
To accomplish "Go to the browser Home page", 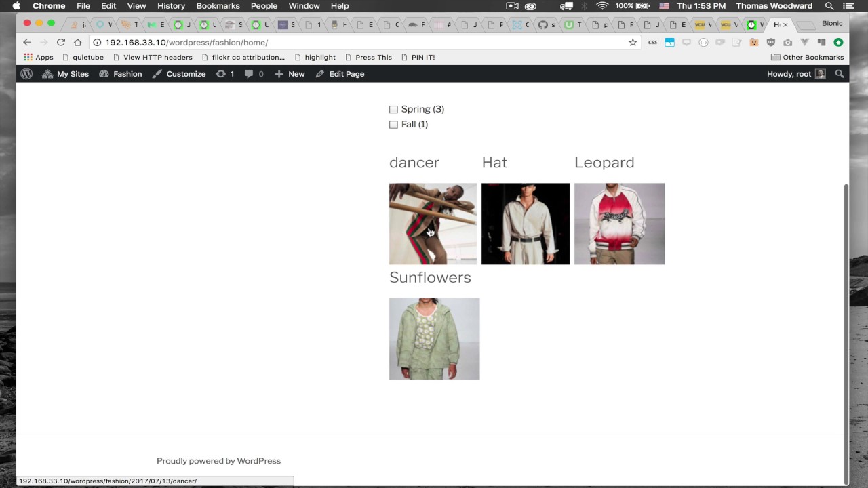I will point(77,42).
